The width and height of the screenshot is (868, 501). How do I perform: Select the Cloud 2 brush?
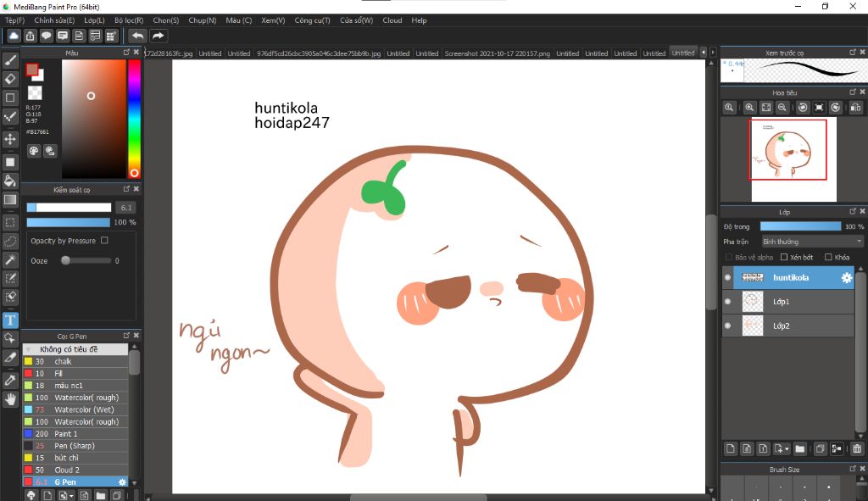[75, 470]
